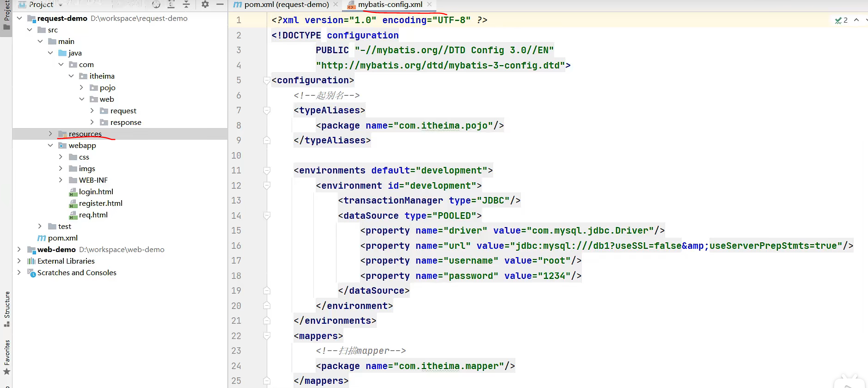
Task: Open the Project panel settings gear
Action: pos(205,5)
